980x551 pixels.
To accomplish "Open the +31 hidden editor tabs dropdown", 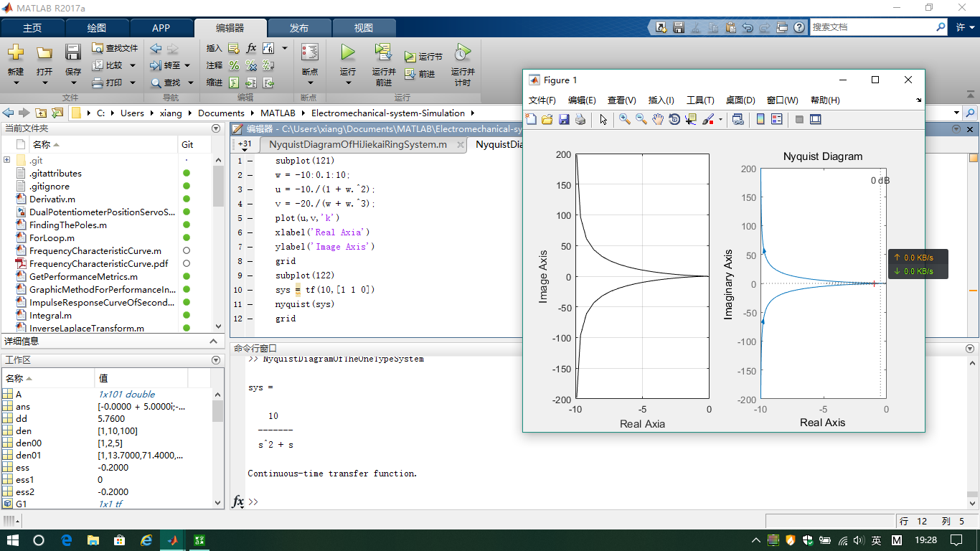I will coord(245,145).
